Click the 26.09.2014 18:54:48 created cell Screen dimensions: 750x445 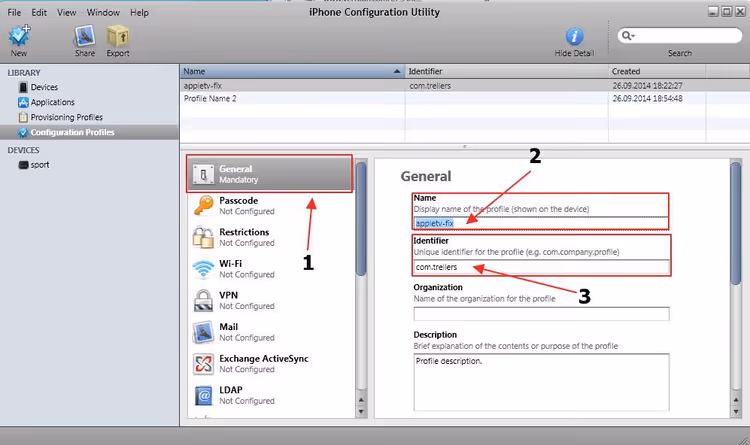[x=647, y=99]
